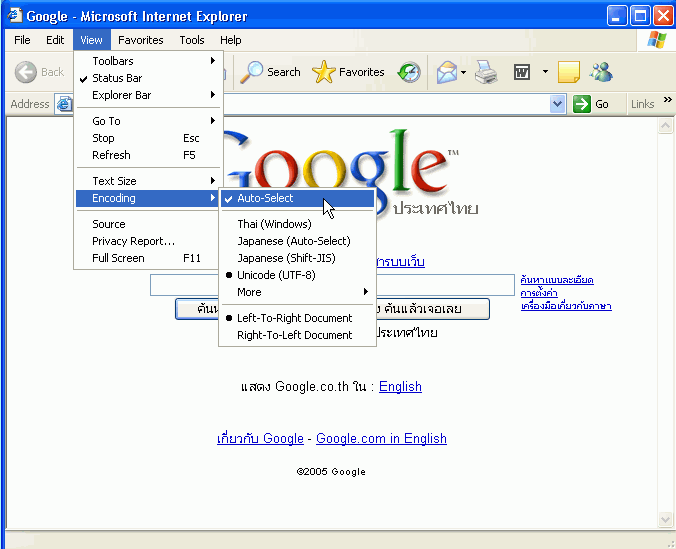Click the yellow note Discuss icon

pos(568,72)
